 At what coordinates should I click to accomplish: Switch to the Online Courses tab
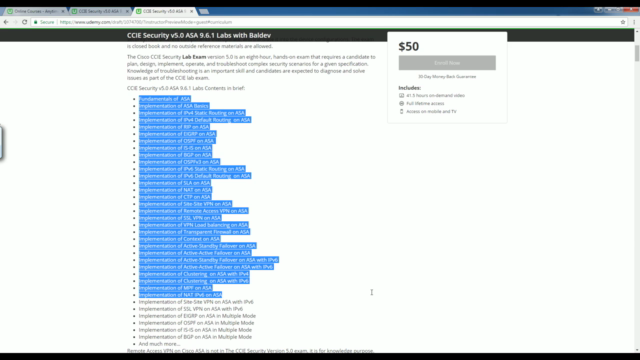(x=35, y=11)
